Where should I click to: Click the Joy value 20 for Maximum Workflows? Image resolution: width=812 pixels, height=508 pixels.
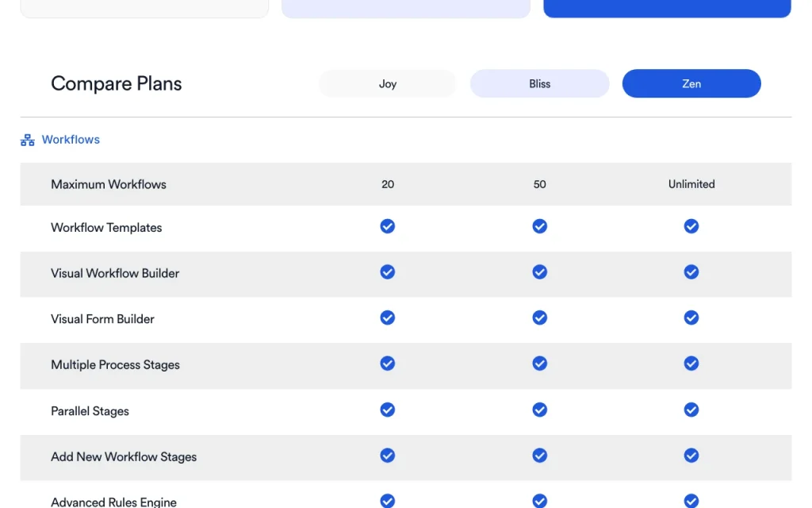pos(388,184)
